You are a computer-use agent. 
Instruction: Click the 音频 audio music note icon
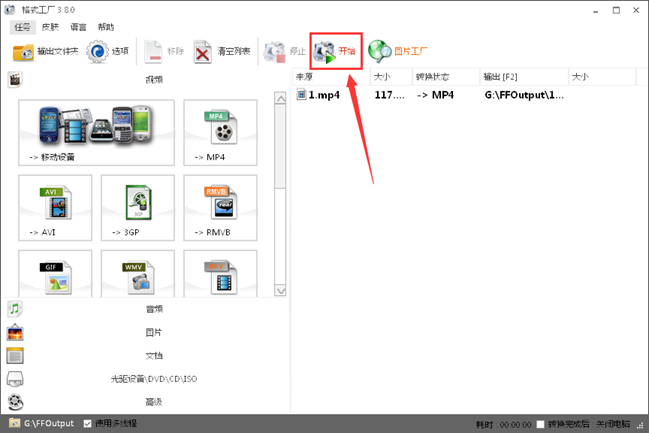(15, 309)
